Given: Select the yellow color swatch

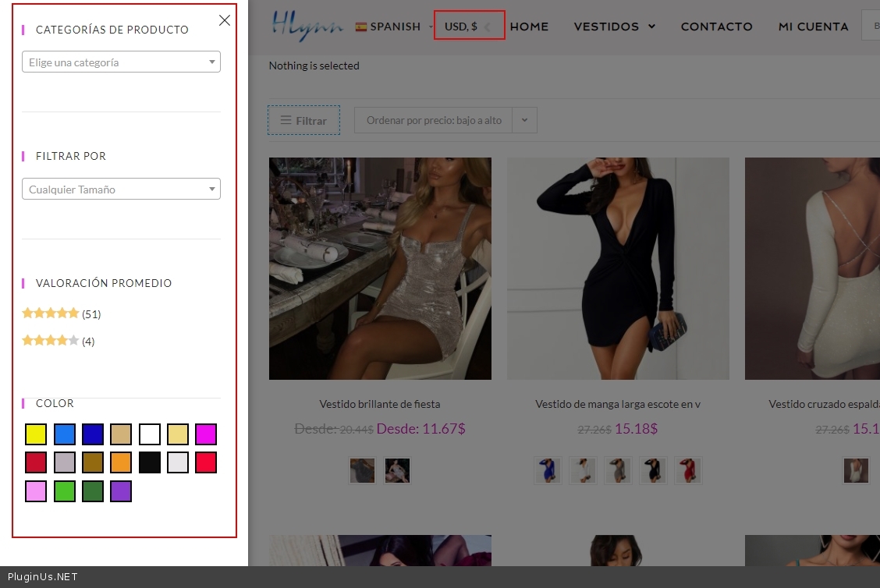Looking at the screenshot, I should [36, 434].
